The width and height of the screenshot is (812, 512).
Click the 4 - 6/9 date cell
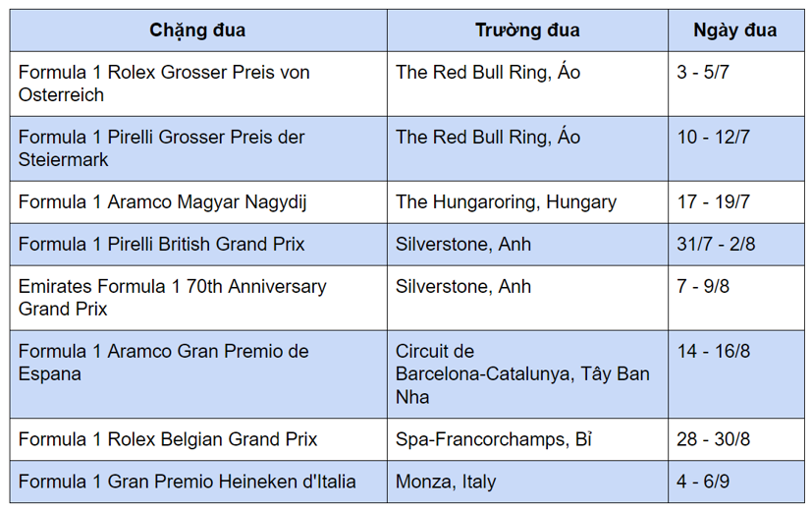(703, 482)
